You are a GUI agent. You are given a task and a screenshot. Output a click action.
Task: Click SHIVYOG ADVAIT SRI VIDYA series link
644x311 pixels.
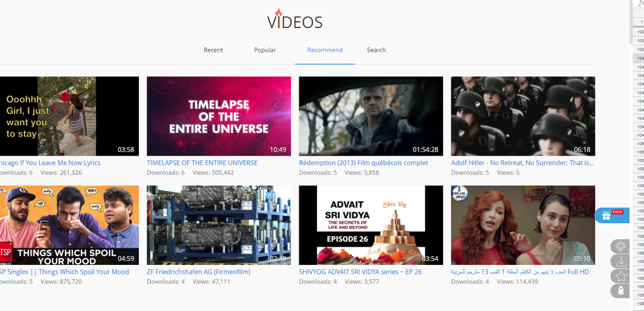point(360,272)
